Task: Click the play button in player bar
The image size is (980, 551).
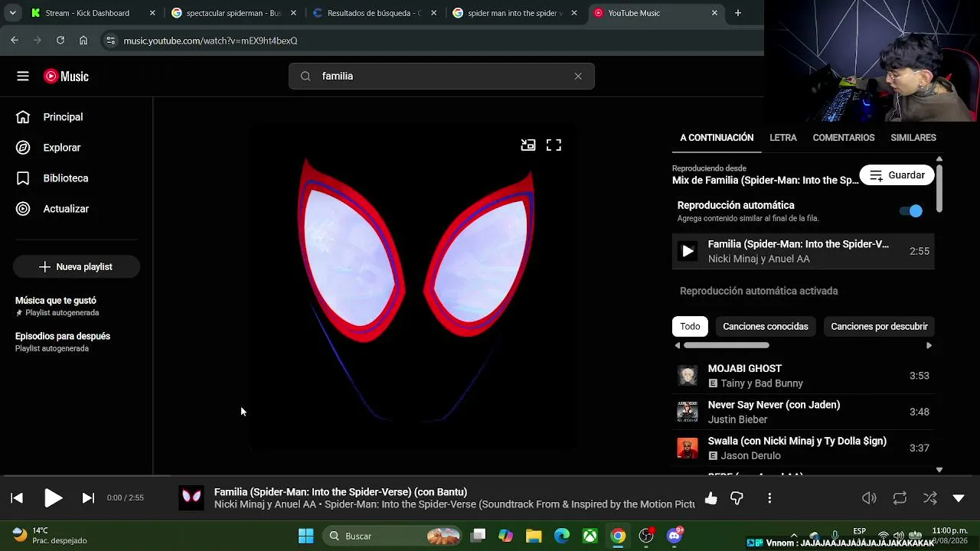Action: pyautogui.click(x=53, y=498)
